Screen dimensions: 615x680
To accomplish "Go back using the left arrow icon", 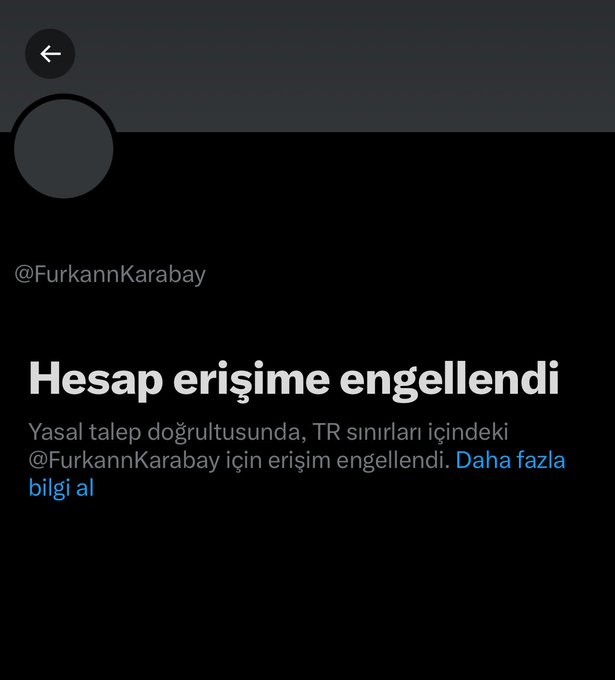I will 50,54.
